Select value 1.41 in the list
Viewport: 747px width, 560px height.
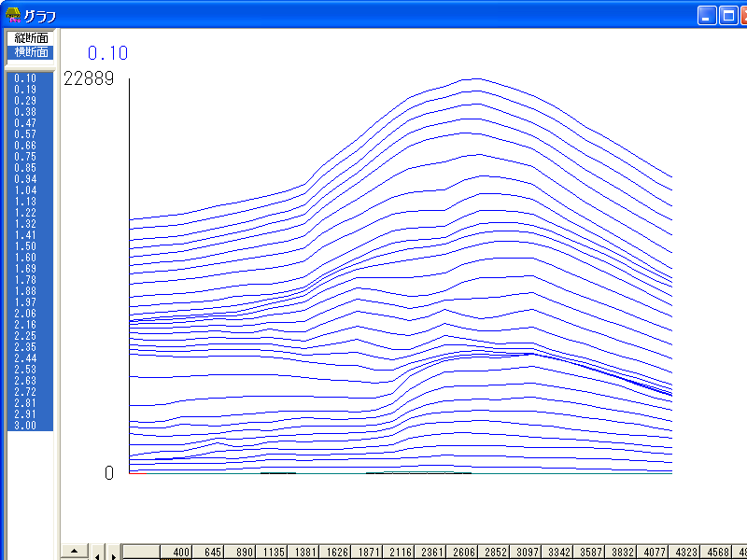[31, 235]
